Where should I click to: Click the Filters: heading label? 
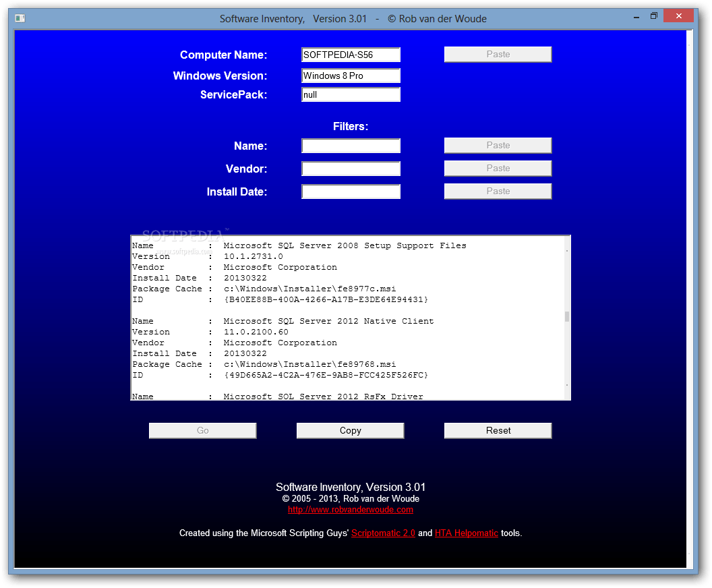point(351,126)
